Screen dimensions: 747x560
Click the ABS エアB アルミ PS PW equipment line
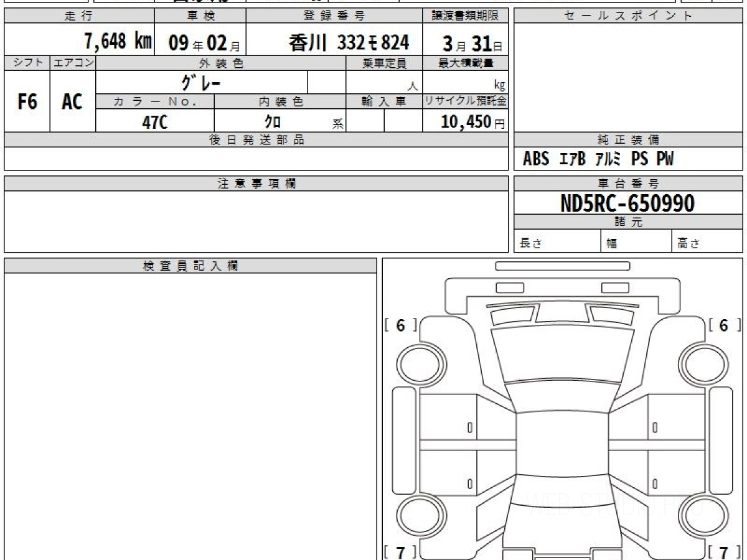598,159
